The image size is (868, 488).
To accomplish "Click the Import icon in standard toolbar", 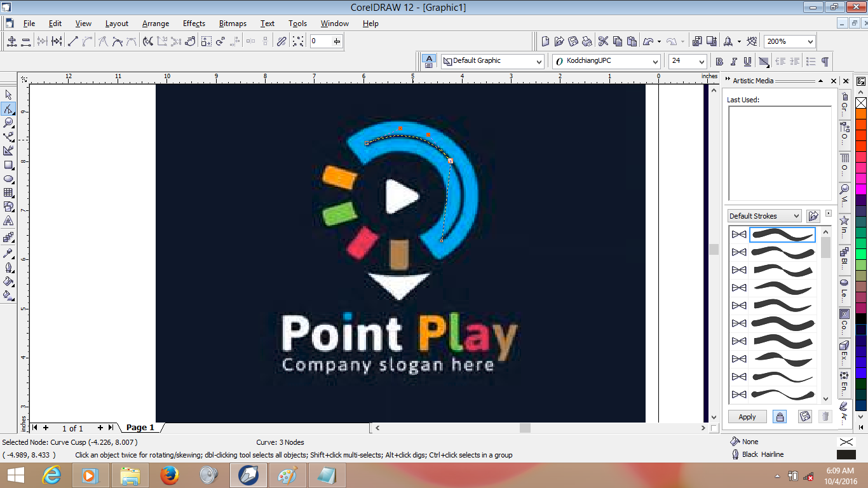I will coord(697,41).
